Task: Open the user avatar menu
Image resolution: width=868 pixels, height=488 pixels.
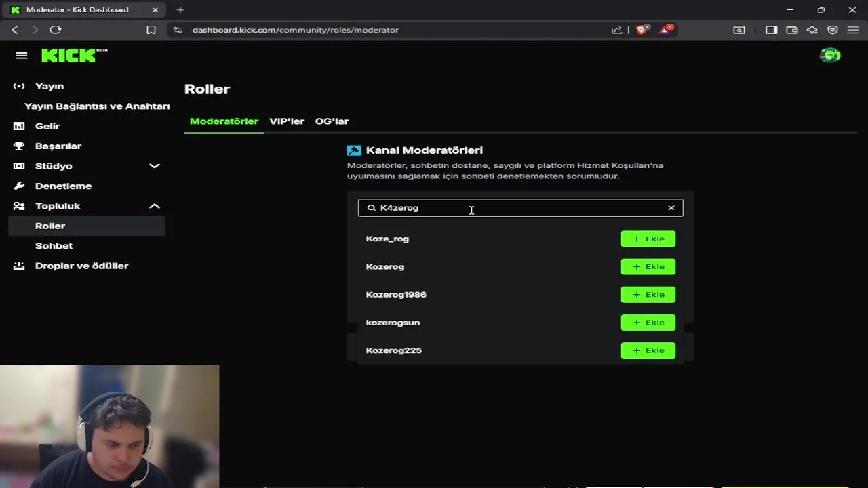Action: coord(830,56)
